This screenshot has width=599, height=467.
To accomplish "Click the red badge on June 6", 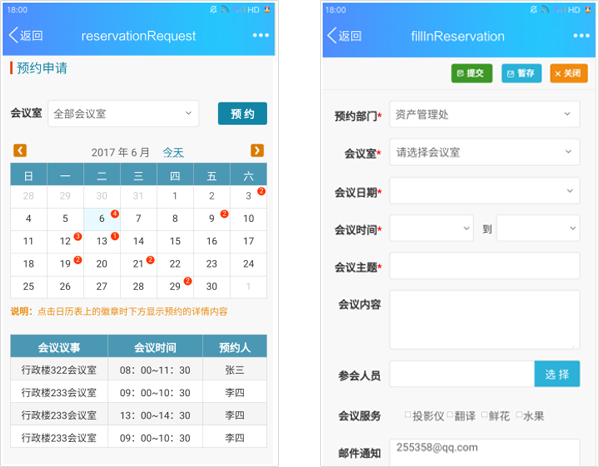I will coord(115,214).
